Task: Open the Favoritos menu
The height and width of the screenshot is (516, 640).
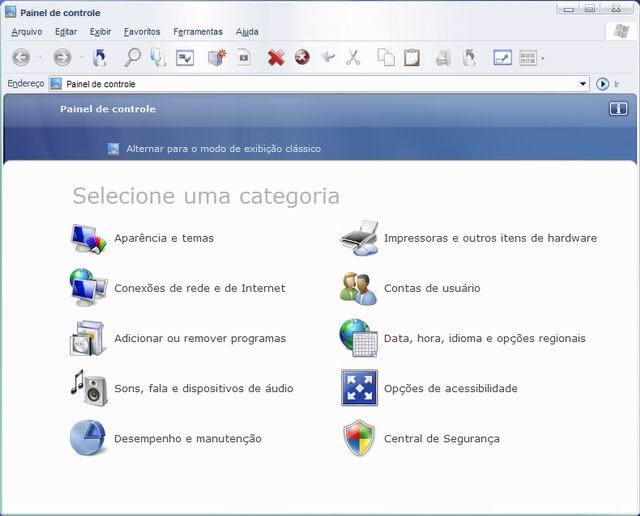Action: click(x=142, y=32)
